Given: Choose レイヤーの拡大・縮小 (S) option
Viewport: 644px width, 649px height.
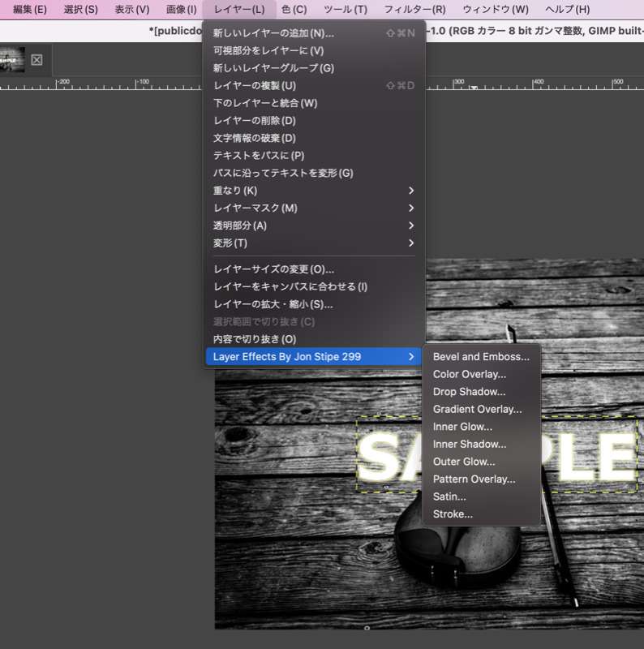Looking at the screenshot, I should tap(273, 304).
